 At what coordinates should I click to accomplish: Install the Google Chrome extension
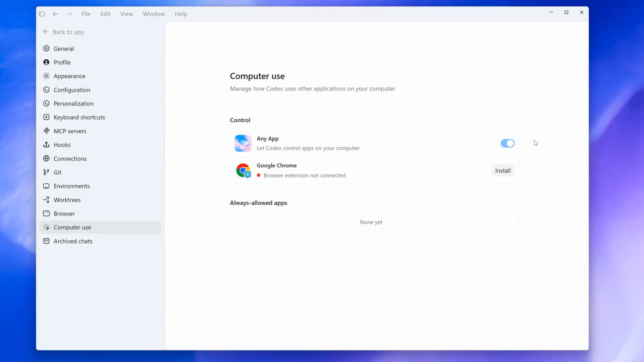[503, 171]
